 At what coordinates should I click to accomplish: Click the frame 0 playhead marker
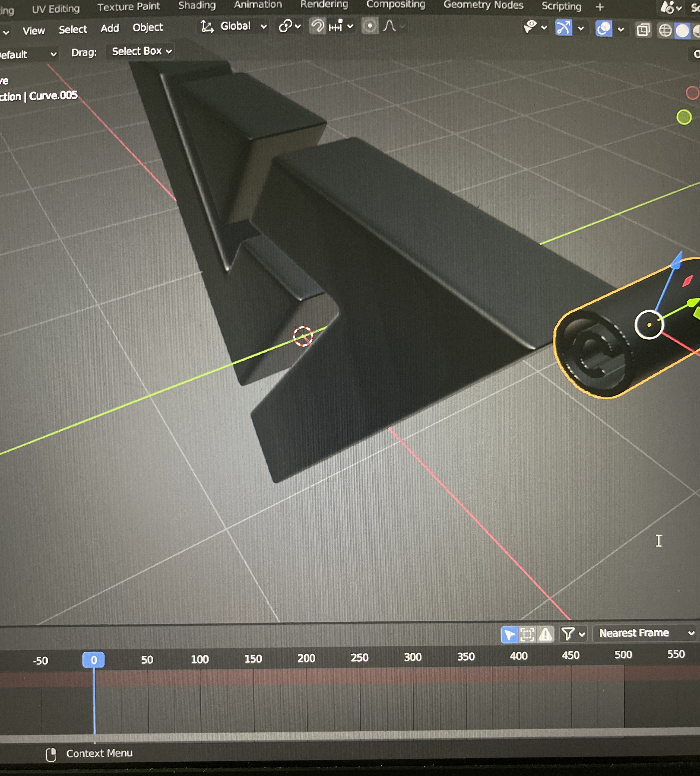tap(93, 660)
